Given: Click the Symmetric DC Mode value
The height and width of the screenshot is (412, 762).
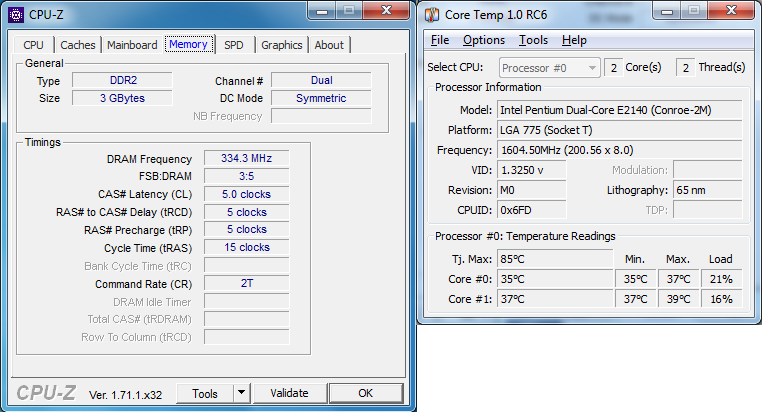Looking at the screenshot, I should 321,98.
